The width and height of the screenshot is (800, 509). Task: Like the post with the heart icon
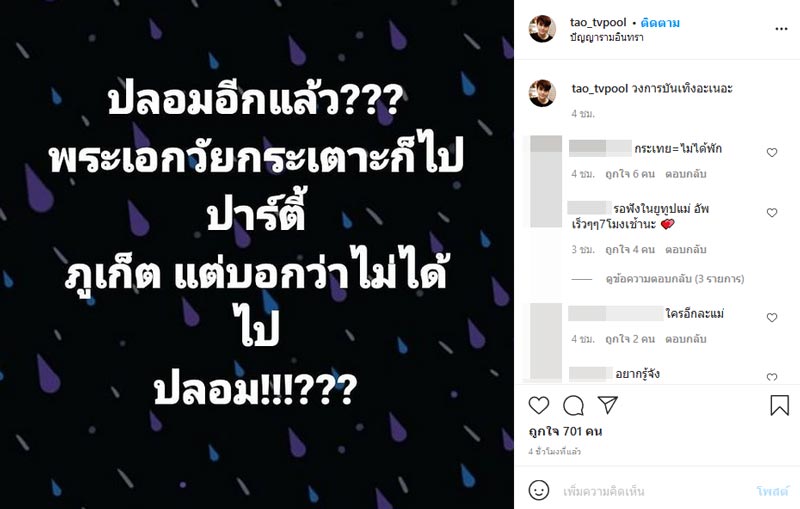click(x=539, y=405)
